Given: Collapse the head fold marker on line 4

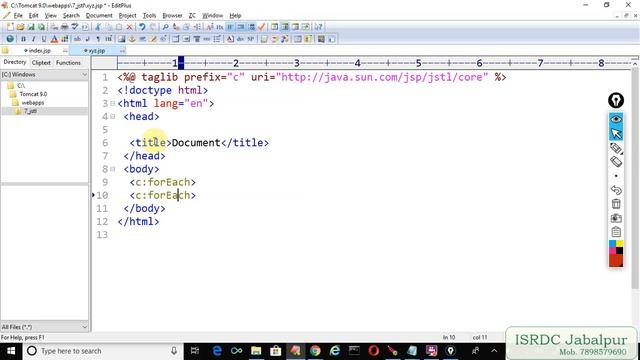Looking at the screenshot, I should coord(113,117).
